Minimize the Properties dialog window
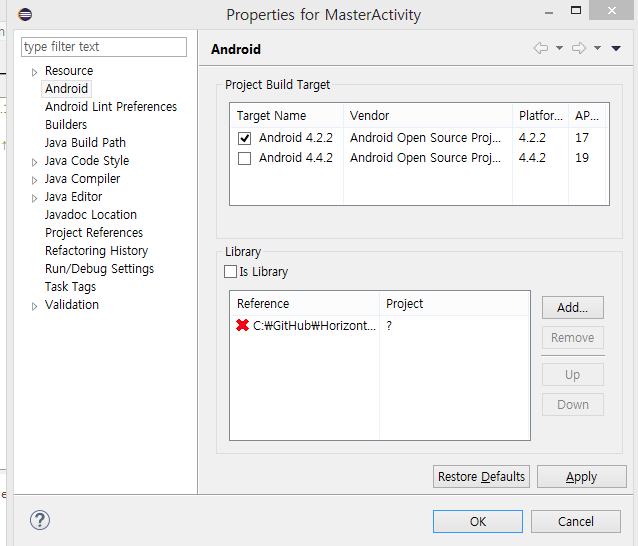This screenshot has width=638, height=546. pyautogui.click(x=549, y=12)
